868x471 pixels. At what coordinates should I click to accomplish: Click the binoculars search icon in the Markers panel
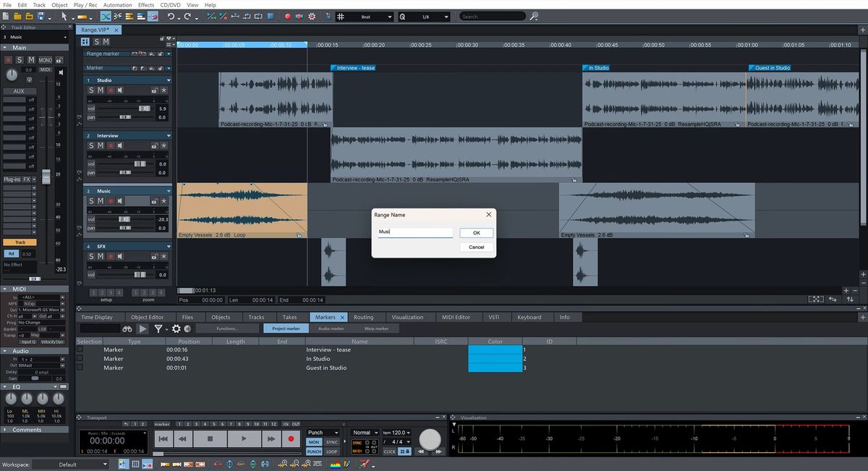[127, 328]
